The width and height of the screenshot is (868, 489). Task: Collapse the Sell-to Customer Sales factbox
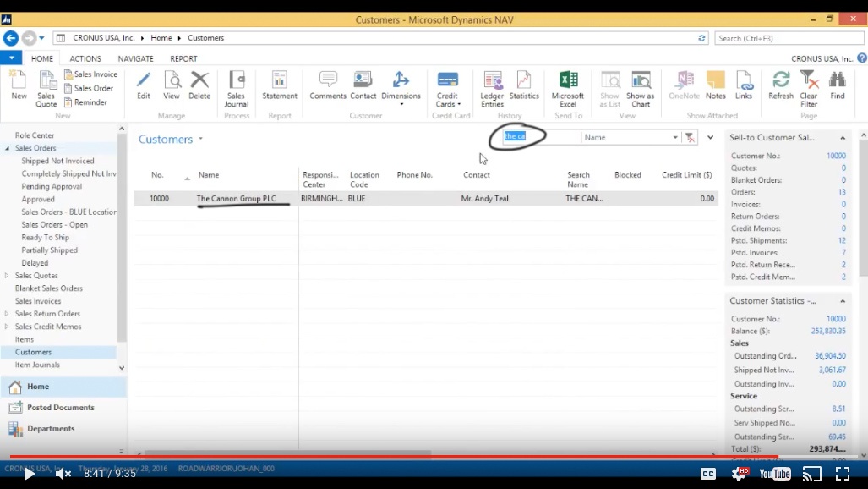click(x=843, y=138)
